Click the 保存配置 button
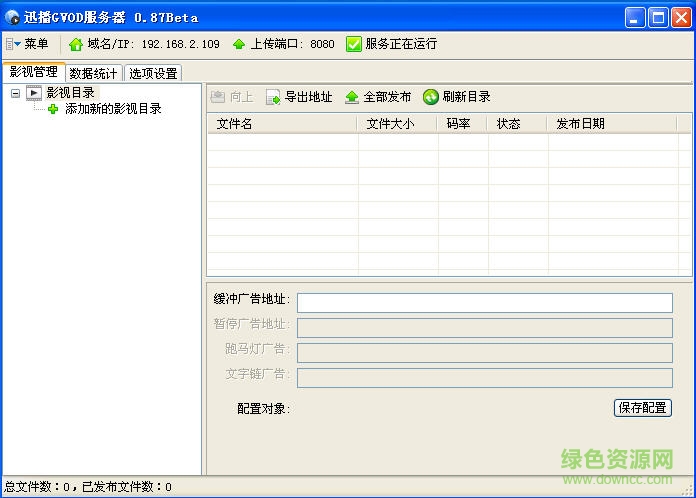 642,408
